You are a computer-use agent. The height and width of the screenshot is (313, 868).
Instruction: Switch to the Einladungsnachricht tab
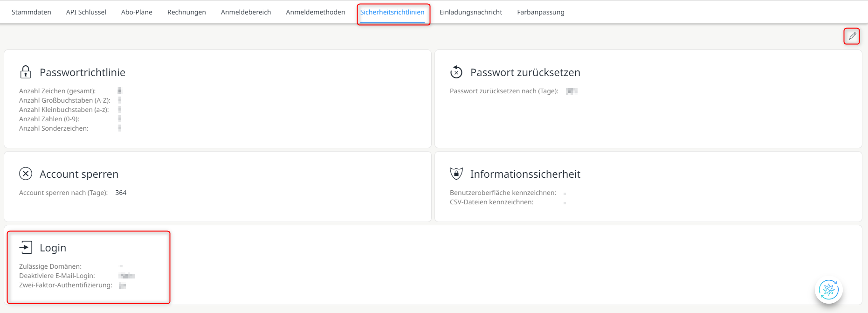(x=471, y=12)
